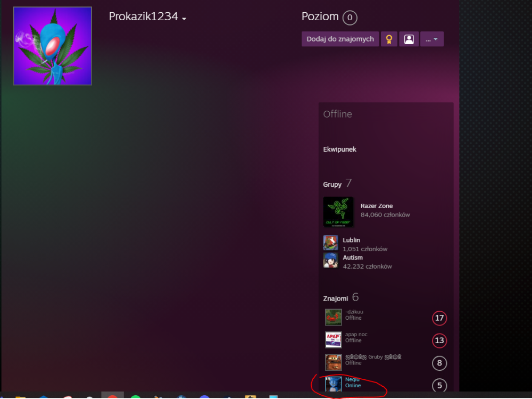Click the friends count number 6

[355, 297]
